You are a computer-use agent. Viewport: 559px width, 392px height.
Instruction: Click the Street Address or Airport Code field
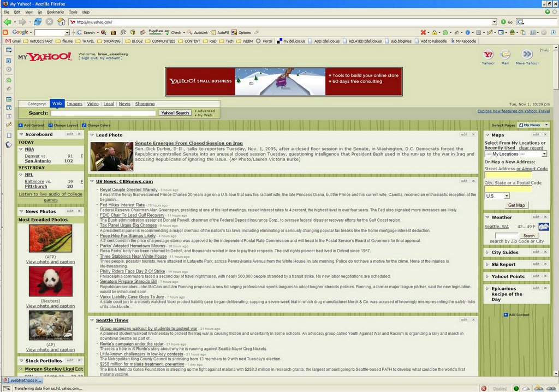coord(508,175)
